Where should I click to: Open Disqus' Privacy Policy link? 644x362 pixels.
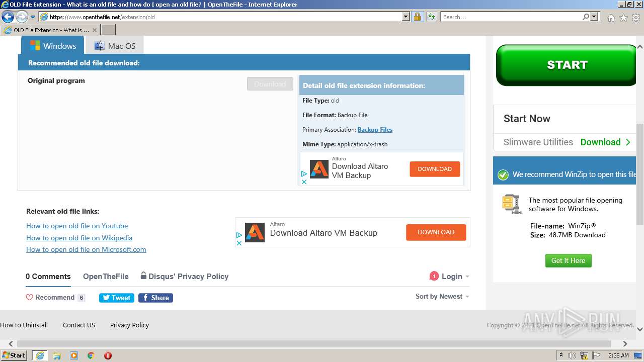(x=185, y=276)
